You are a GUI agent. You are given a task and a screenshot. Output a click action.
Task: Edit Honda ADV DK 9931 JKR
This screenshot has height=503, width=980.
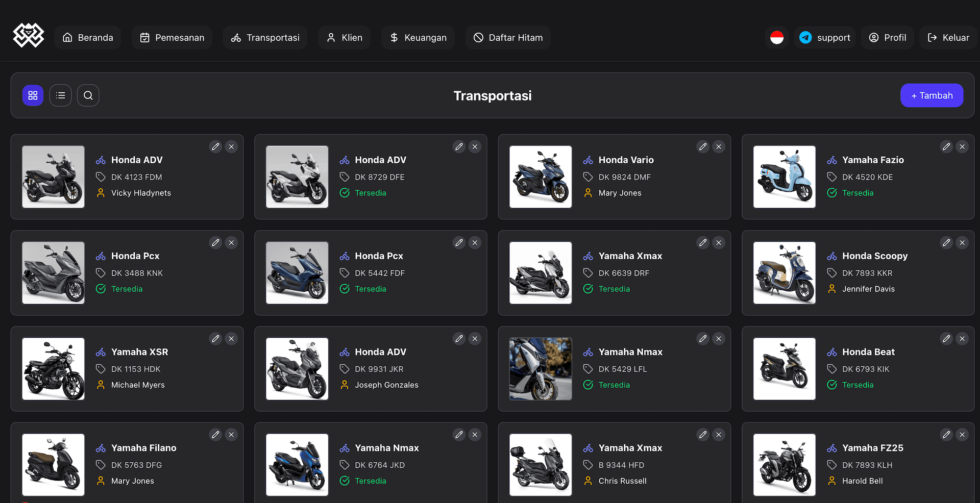coord(459,339)
